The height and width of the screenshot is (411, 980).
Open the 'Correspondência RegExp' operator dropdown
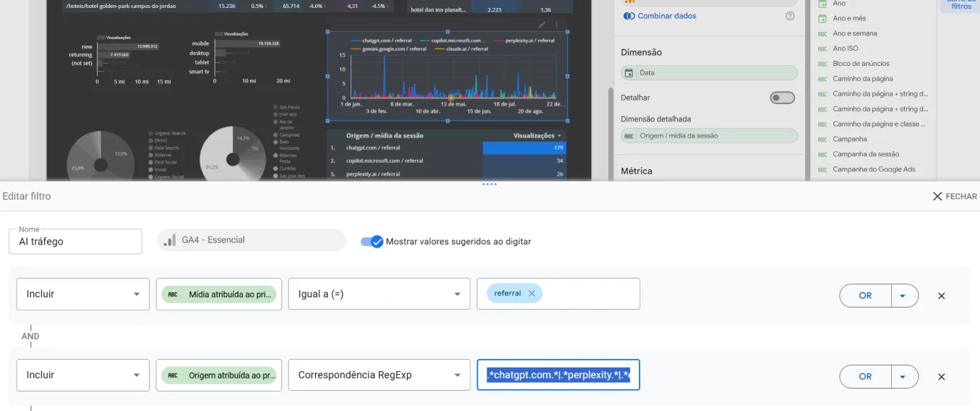(x=379, y=376)
